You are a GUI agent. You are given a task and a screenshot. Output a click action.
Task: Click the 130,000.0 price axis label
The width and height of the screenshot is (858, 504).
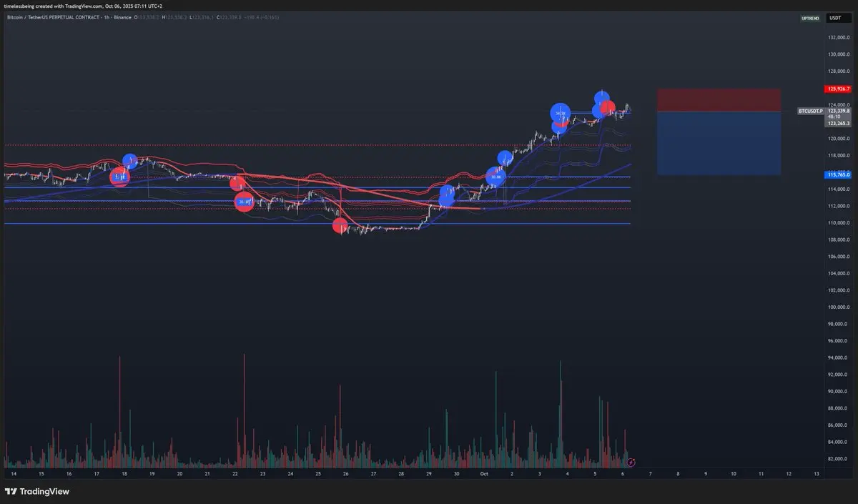[838, 54]
